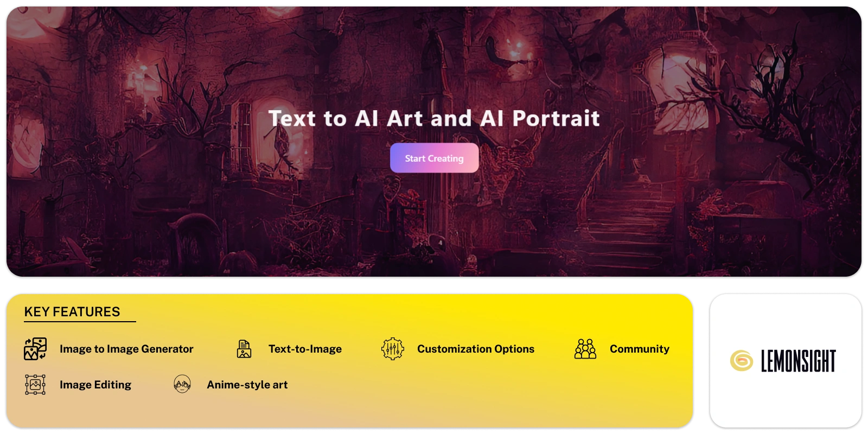Click the Lemonsight spiral logo icon
This screenshot has width=868, height=434.
[742, 361]
